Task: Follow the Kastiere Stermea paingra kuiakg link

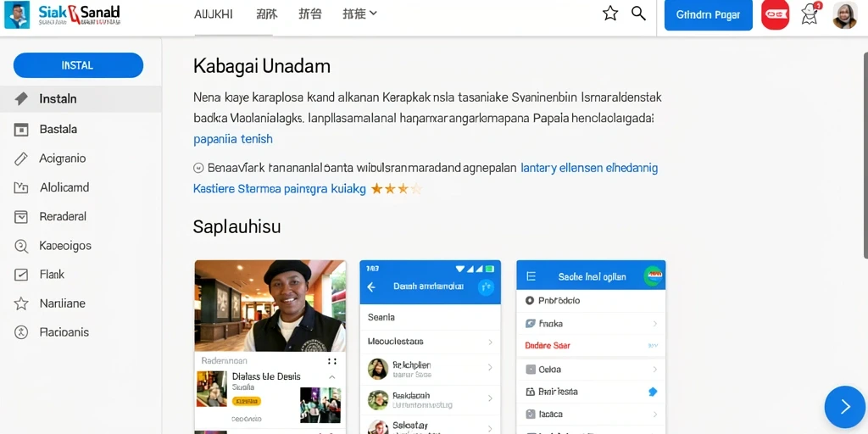Action: (x=280, y=189)
